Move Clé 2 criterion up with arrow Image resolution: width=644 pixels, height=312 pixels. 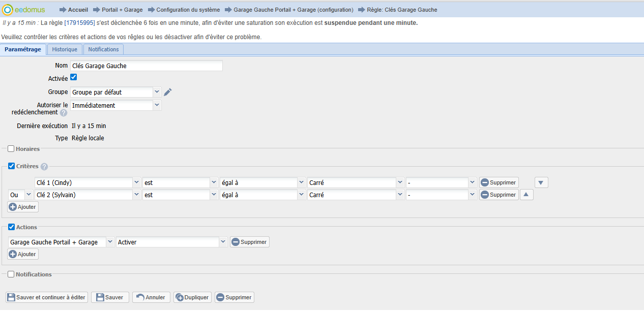pos(526,195)
